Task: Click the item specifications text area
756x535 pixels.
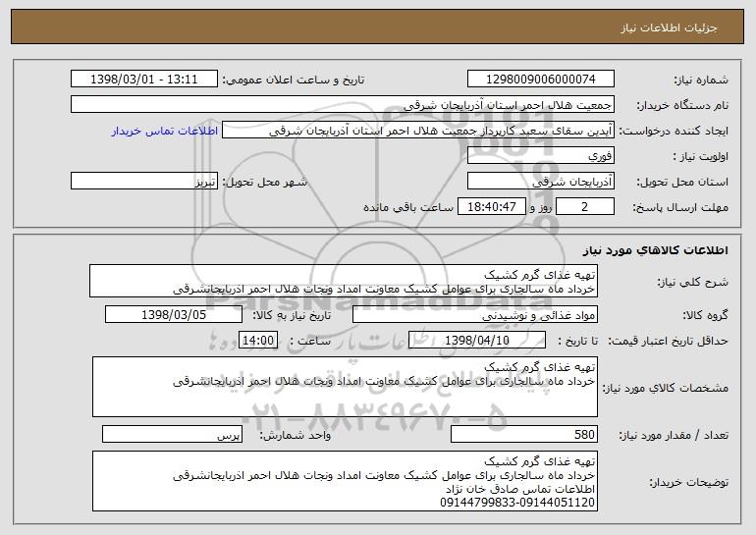Action: 345,387
